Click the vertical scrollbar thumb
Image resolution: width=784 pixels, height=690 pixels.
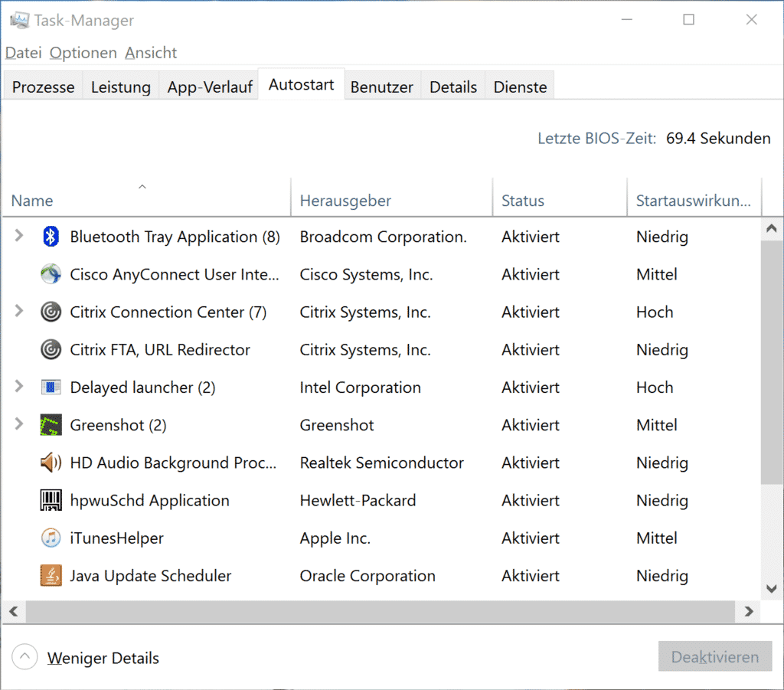click(x=772, y=362)
